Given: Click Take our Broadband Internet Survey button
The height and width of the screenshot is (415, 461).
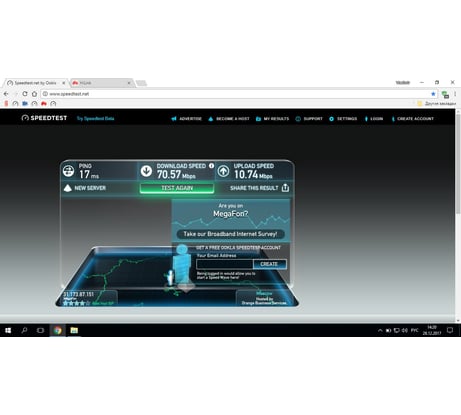Looking at the screenshot, I should pyautogui.click(x=230, y=234).
